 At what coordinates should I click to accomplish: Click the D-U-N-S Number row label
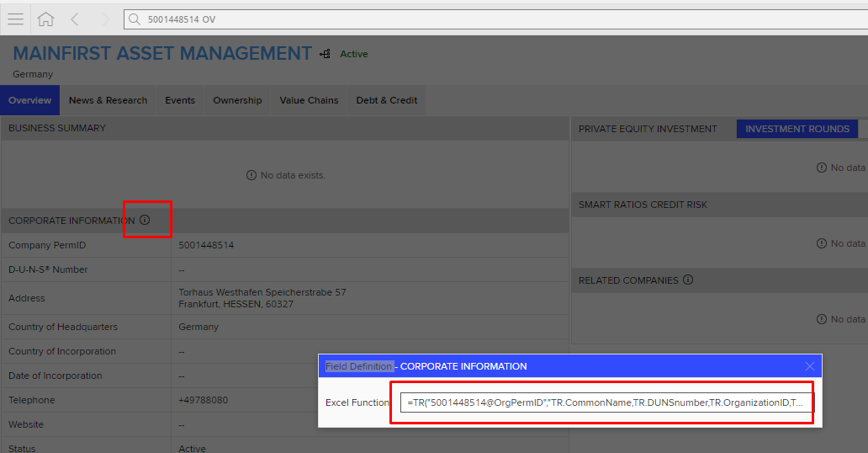coord(48,269)
